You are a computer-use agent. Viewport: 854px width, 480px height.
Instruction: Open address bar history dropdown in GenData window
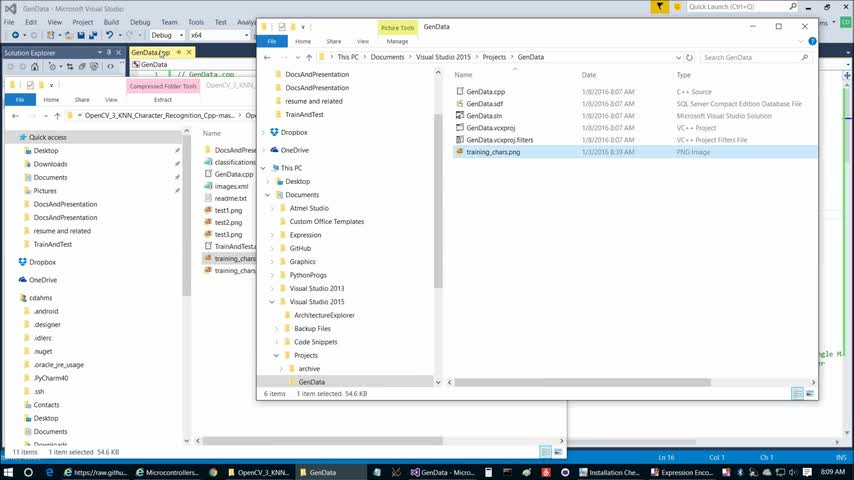point(678,57)
